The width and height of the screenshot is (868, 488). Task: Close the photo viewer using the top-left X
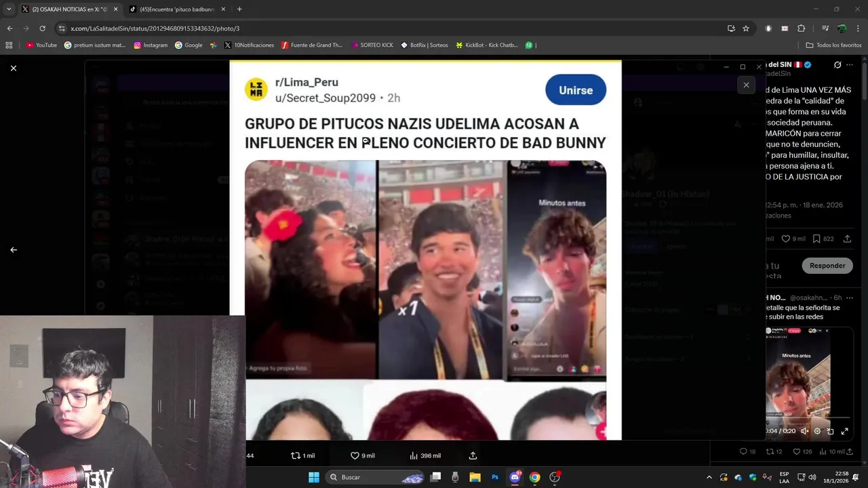(x=13, y=68)
